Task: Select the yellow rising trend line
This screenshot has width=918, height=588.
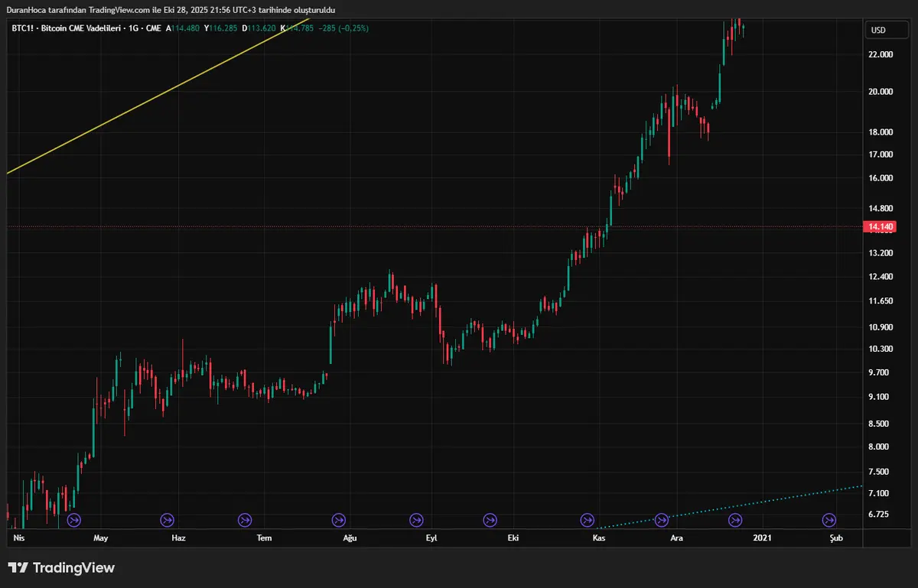Action: click(157, 96)
